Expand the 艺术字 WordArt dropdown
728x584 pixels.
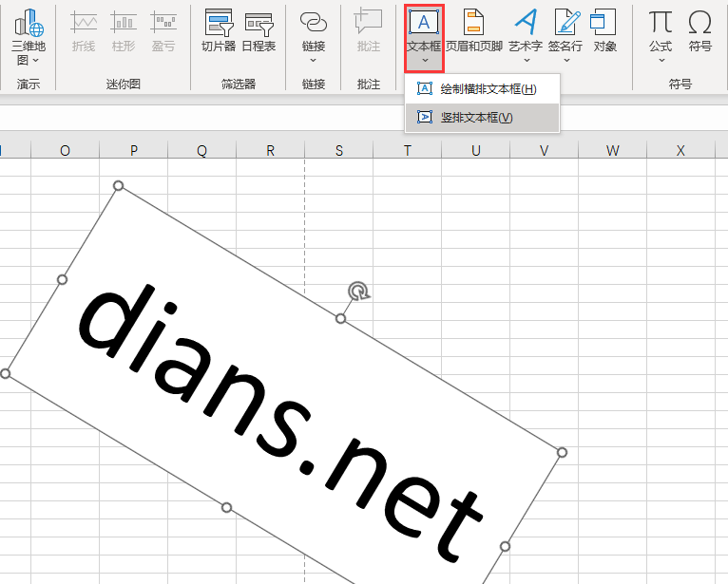click(x=525, y=61)
